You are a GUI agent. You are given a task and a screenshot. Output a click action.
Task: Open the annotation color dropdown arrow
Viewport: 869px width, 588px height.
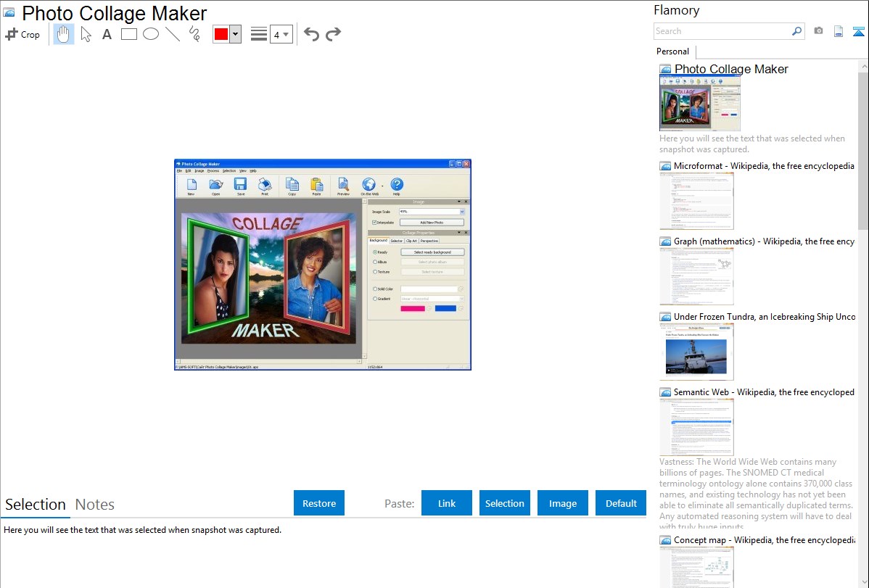tap(235, 34)
